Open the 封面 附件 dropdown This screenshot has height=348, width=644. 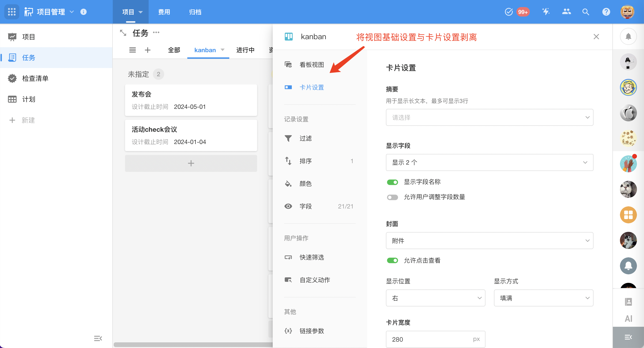(x=489, y=240)
